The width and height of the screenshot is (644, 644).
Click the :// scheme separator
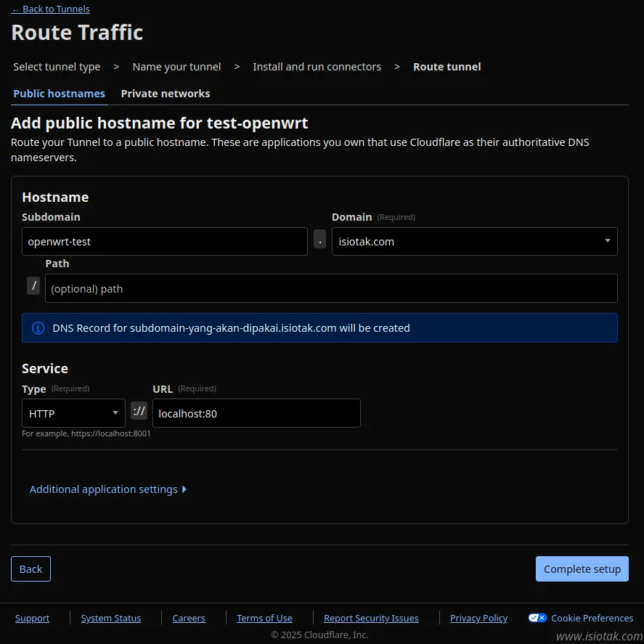click(139, 411)
